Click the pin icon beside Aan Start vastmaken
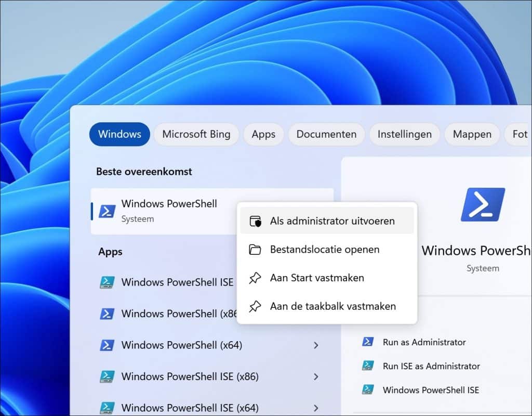Viewport: 532px width, 416px height. [x=255, y=278]
